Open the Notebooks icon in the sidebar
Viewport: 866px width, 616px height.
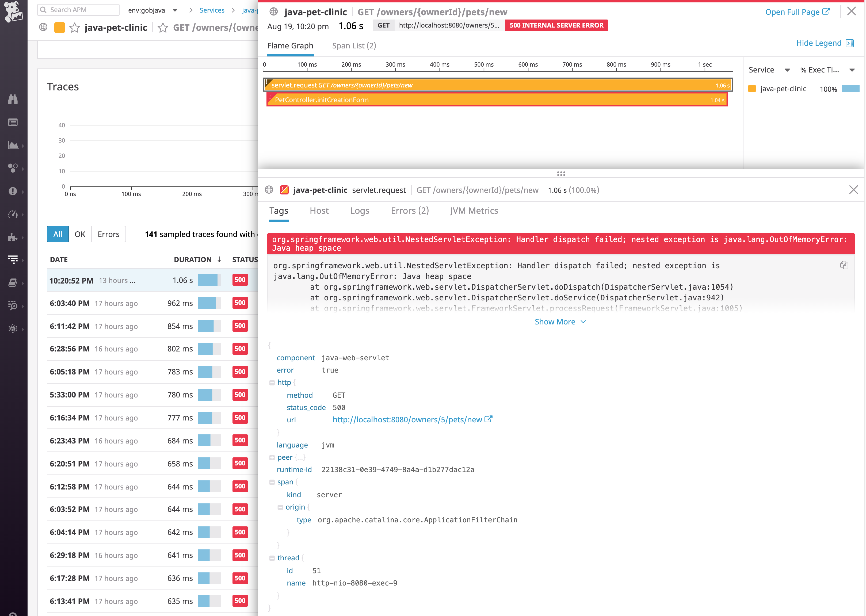click(13, 282)
